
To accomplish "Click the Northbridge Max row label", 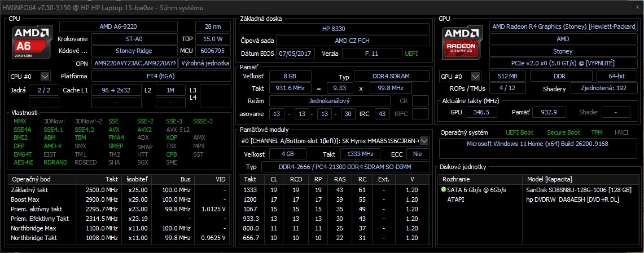I will (x=33, y=228).
